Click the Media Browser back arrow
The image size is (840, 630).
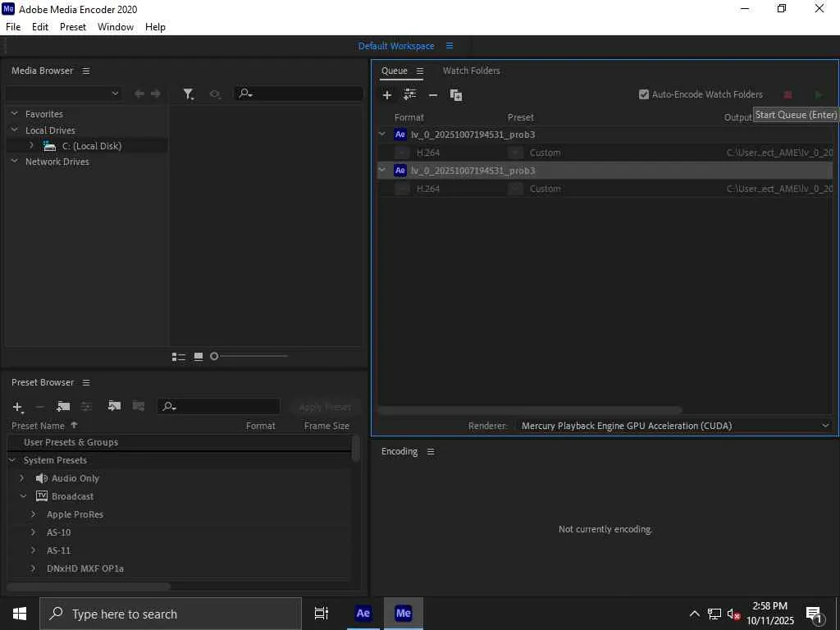[139, 94]
